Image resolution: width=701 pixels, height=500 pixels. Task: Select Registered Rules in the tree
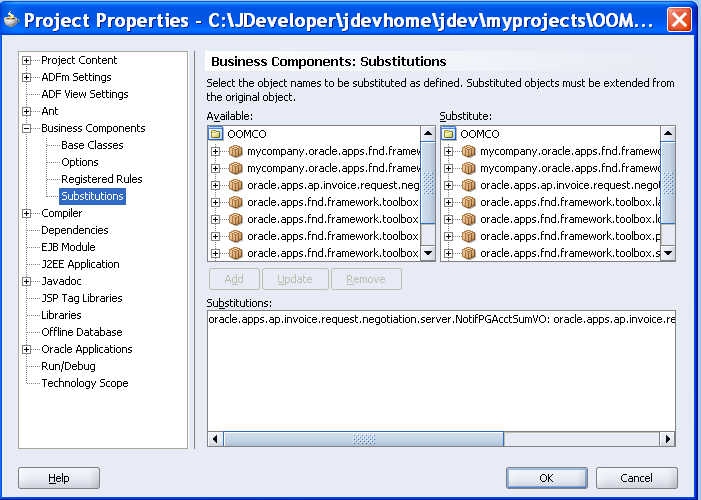pyautogui.click(x=101, y=179)
